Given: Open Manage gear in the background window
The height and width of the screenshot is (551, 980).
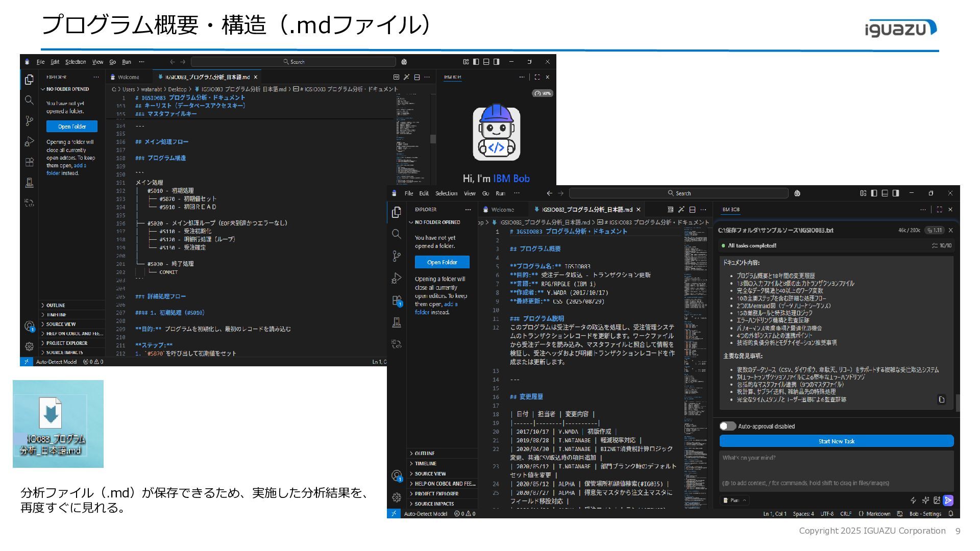Looking at the screenshot, I should click(29, 346).
